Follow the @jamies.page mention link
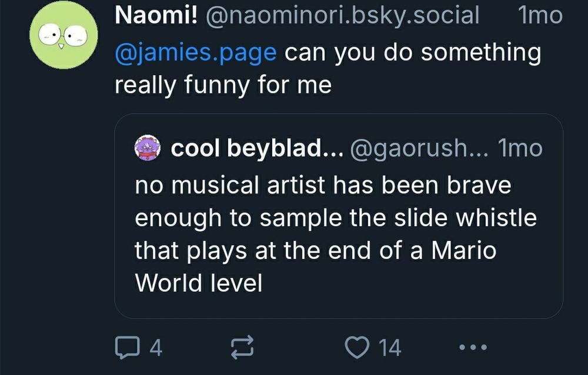This screenshot has width=588, height=375. [x=196, y=52]
